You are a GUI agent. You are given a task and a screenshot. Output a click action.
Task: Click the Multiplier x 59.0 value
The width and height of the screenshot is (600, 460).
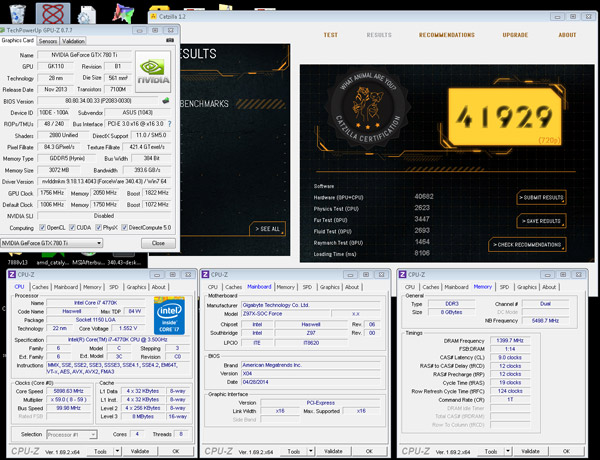pos(68,400)
